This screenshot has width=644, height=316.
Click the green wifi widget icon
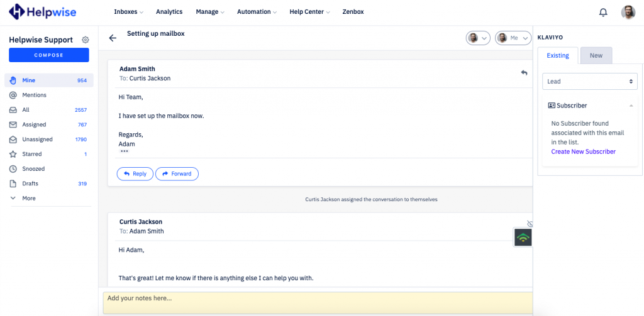(523, 237)
